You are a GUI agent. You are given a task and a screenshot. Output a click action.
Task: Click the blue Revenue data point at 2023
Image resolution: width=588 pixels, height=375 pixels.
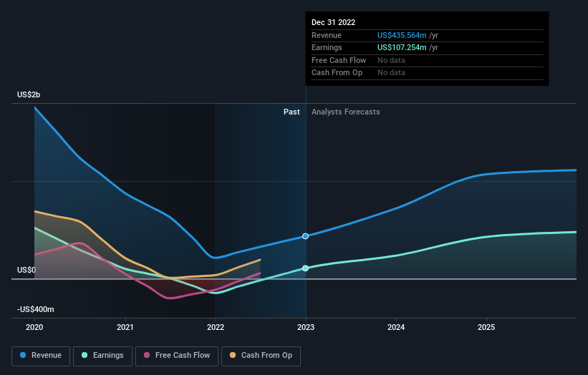point(305,236)
